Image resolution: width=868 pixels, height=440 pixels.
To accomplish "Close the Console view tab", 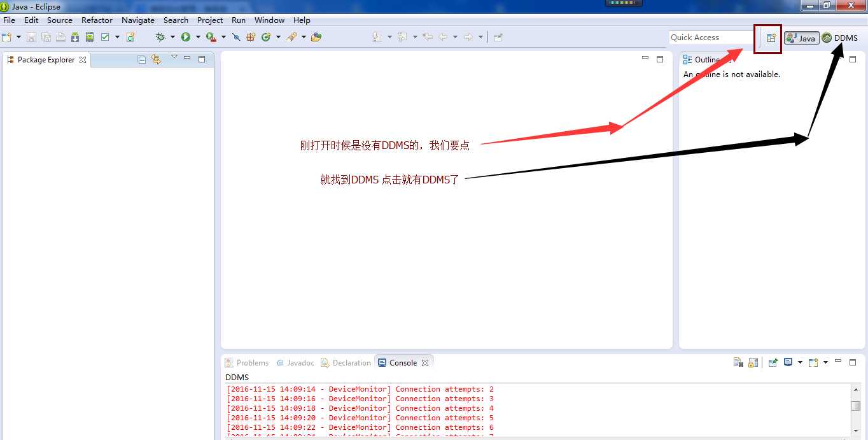I will (x=425, y=363).
